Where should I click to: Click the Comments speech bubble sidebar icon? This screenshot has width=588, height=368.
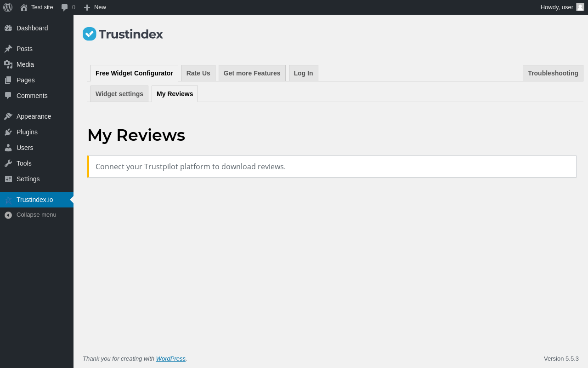click(x=8, y=96)
